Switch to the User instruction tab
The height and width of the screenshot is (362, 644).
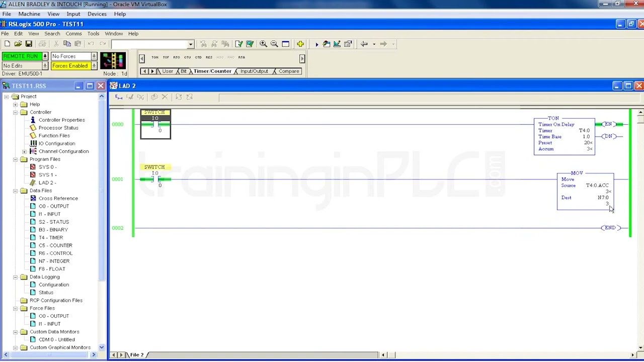coord(168,71)
